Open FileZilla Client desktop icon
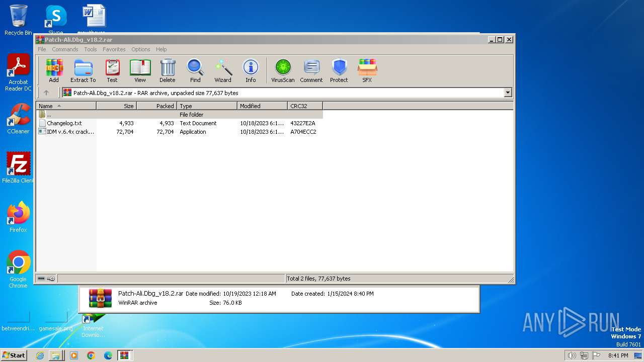 click(x=18, y=168)
